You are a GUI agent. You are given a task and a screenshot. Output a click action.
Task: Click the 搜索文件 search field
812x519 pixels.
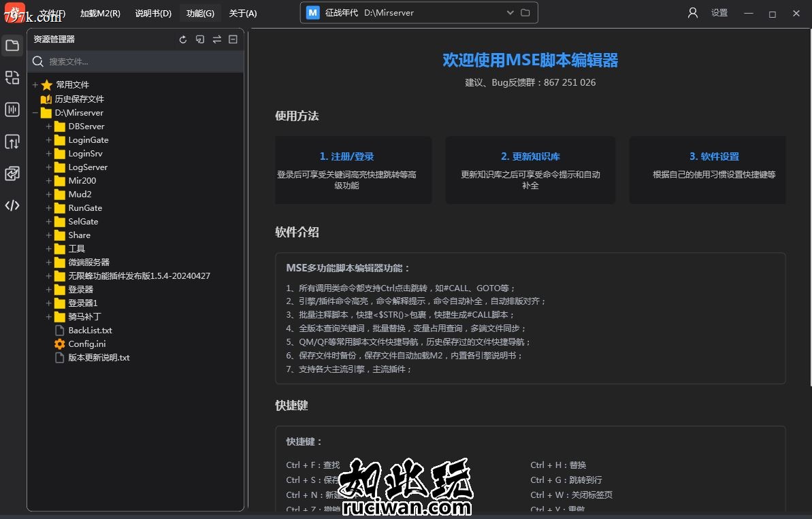coord(136,62)
